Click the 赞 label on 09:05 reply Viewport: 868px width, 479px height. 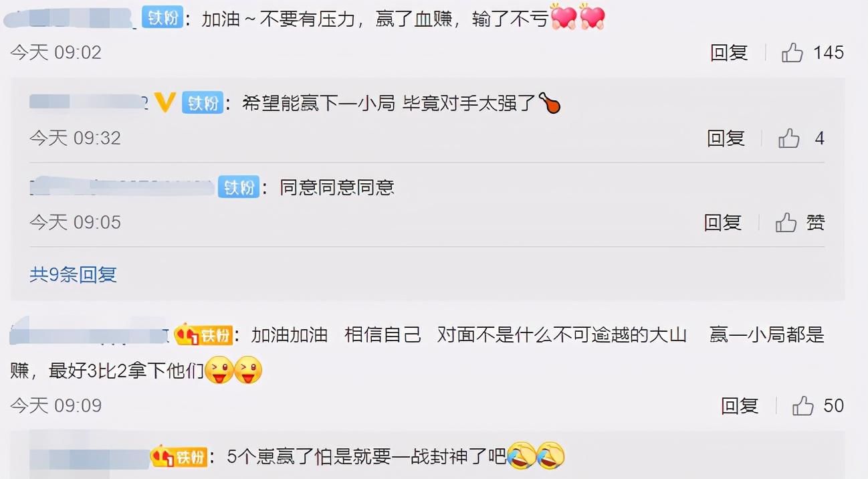pos(816,223)
